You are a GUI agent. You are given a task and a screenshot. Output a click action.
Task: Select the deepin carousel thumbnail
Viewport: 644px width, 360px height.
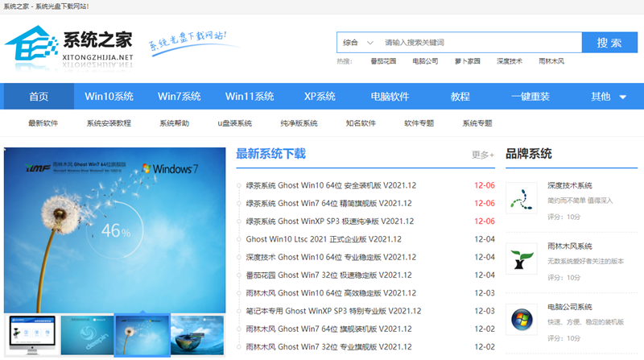86,333
